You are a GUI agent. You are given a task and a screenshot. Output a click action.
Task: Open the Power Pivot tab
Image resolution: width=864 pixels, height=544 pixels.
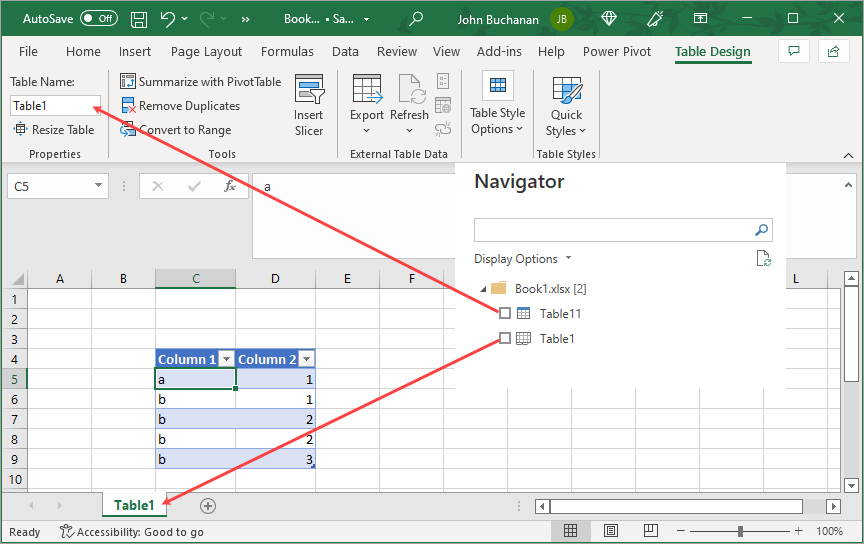[x=617, y=51]
